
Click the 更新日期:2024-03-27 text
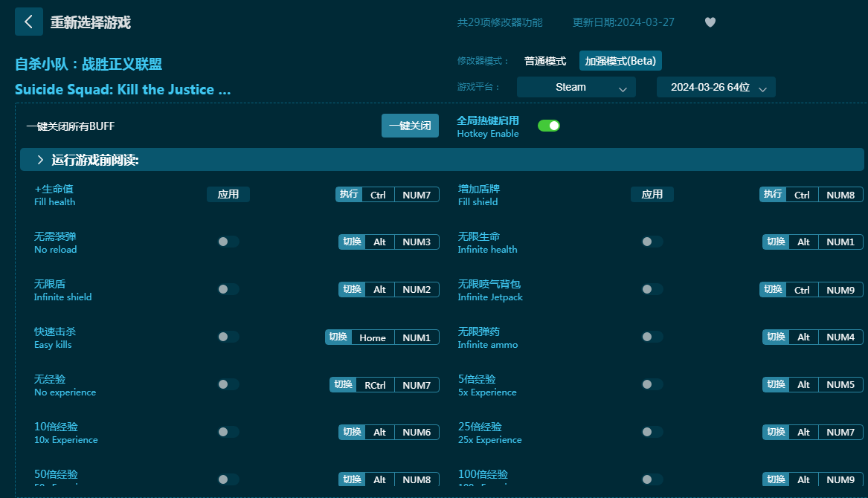[x=623, y=23]
